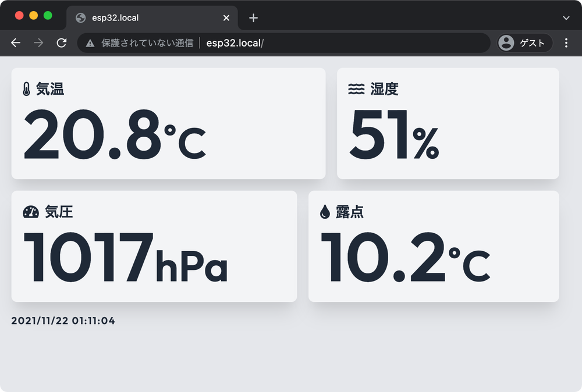Open a new browser tab
Image resolution: width=582 pixels, height=392 pixels.
(x=253, y=17)
